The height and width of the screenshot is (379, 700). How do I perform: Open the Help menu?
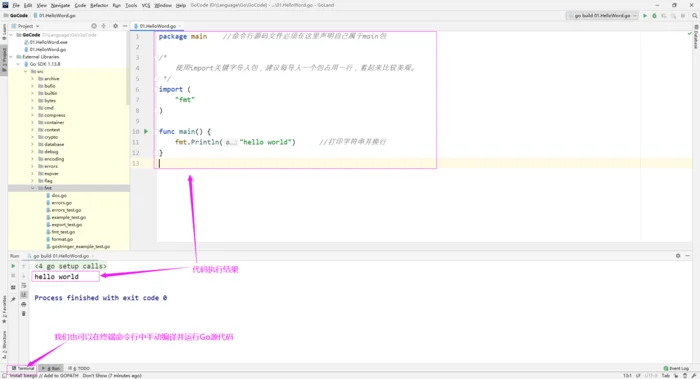point(181,5)
